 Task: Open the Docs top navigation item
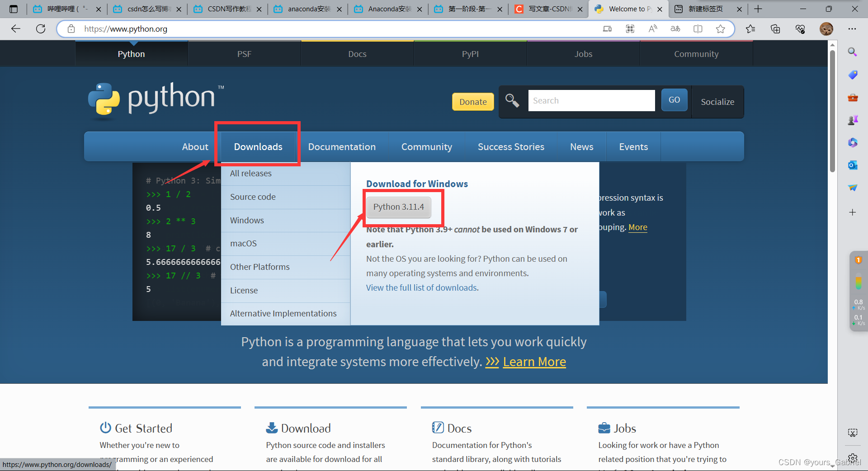[357, 54]
